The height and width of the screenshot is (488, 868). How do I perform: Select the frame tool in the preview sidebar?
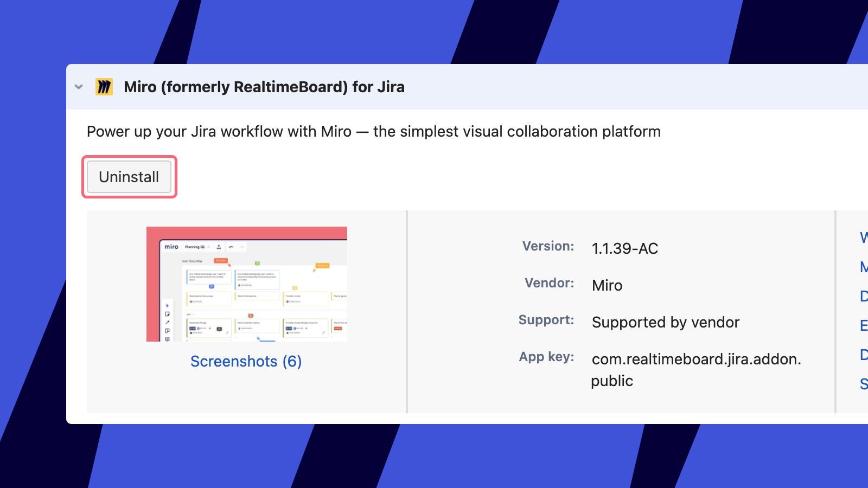click(167, 331)
